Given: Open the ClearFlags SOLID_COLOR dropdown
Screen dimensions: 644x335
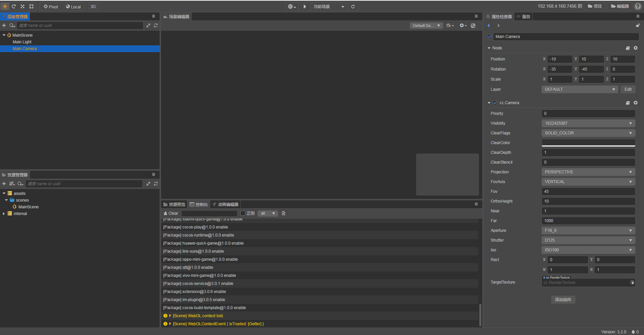Looking at the screenshot, I should (x=588, y=133).
